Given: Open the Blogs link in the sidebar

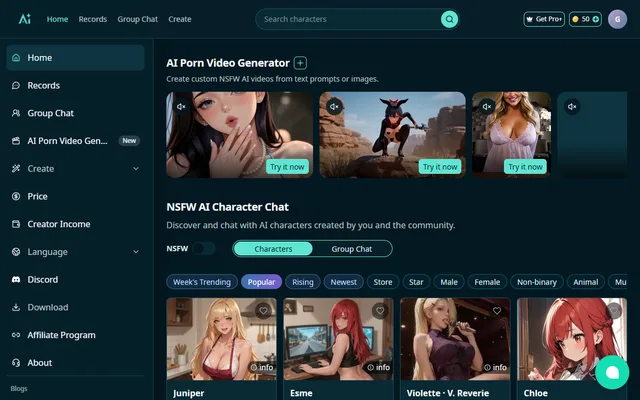Looking at the screenshot, I should click(19, 389).
